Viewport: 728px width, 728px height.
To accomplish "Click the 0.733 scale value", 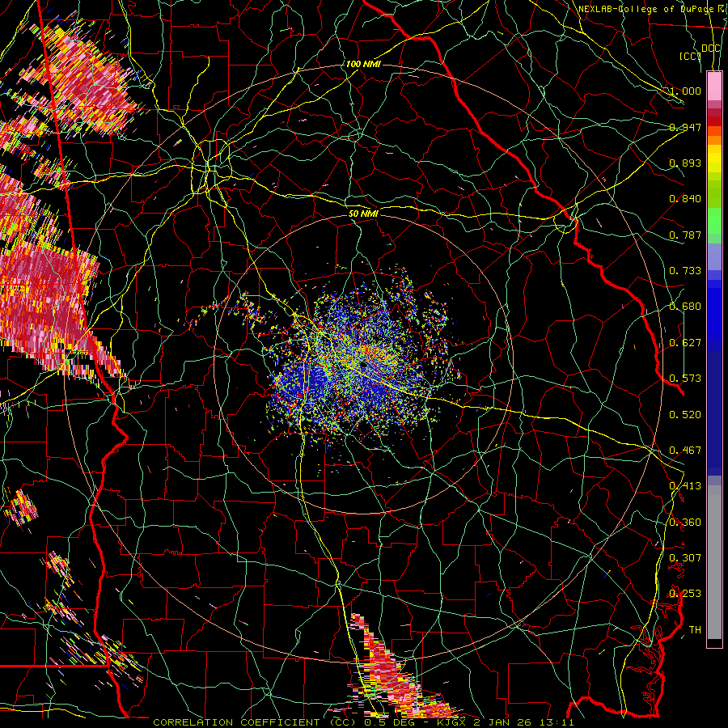I will click(x=685, y=271).
